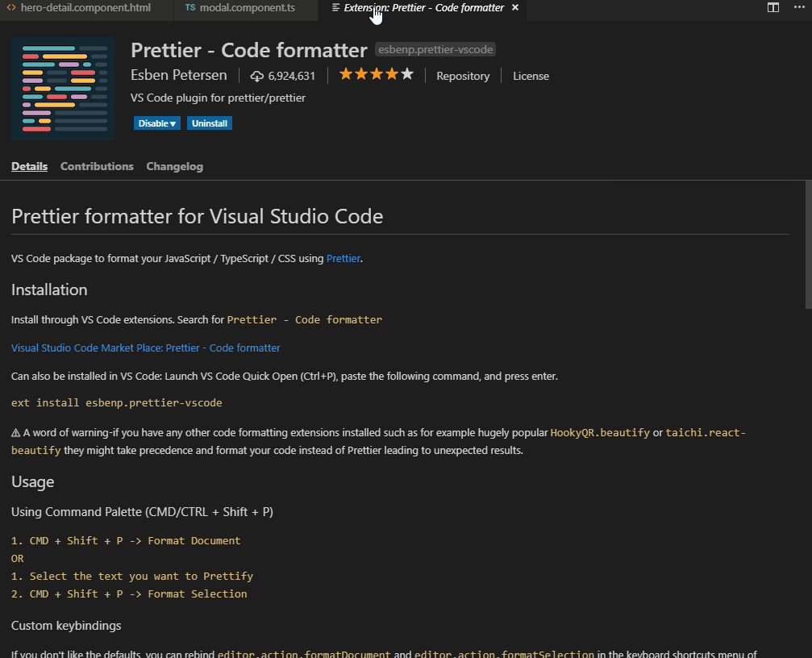Switch to hero-detail.component.html tab
This screenshot has width=812, height=658.
86,8
